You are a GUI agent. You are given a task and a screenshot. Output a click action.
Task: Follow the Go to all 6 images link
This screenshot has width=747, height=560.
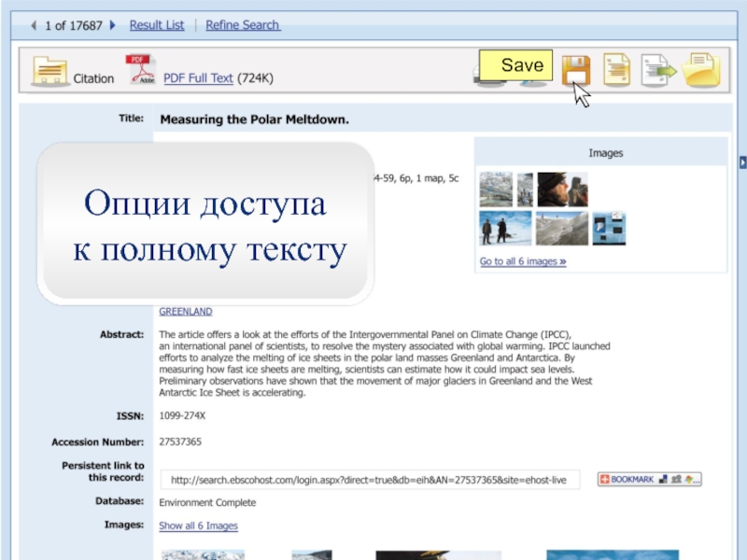point(523,261)
